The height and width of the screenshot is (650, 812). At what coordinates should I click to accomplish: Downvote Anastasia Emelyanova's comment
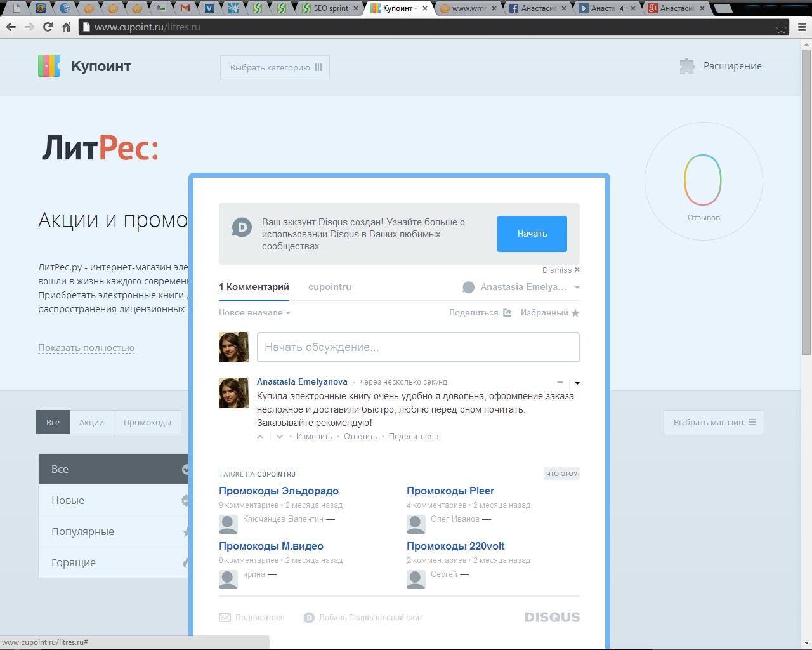point(280,437)
